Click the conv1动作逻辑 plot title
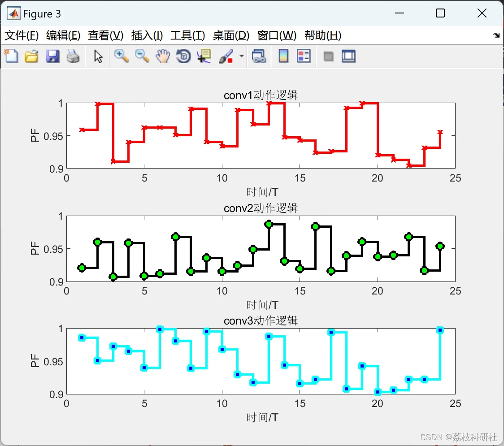The image size is (504, 446). tap(261, 95)
